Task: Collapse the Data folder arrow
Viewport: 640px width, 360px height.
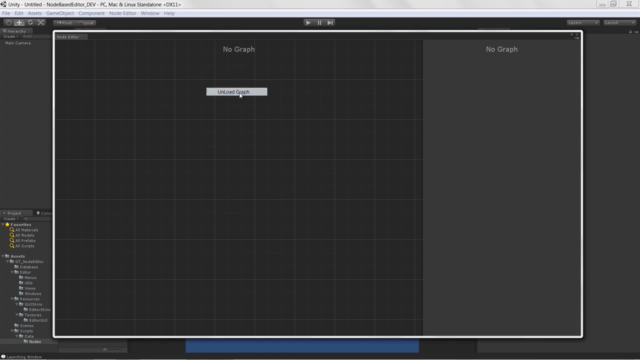Action: pyautogui.click(x=16, y=336)
